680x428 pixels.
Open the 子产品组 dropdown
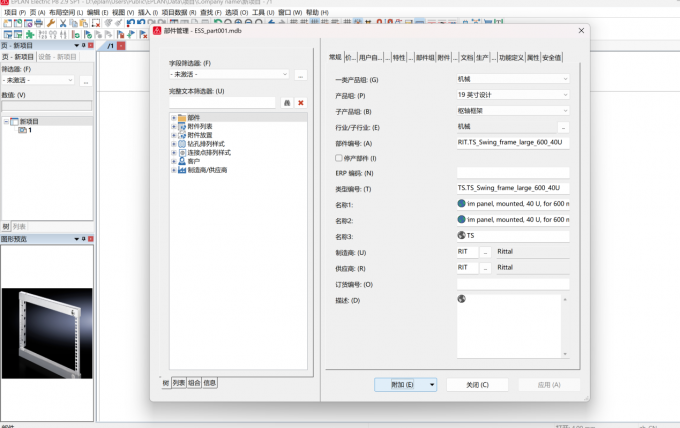[x=513, y=111]
